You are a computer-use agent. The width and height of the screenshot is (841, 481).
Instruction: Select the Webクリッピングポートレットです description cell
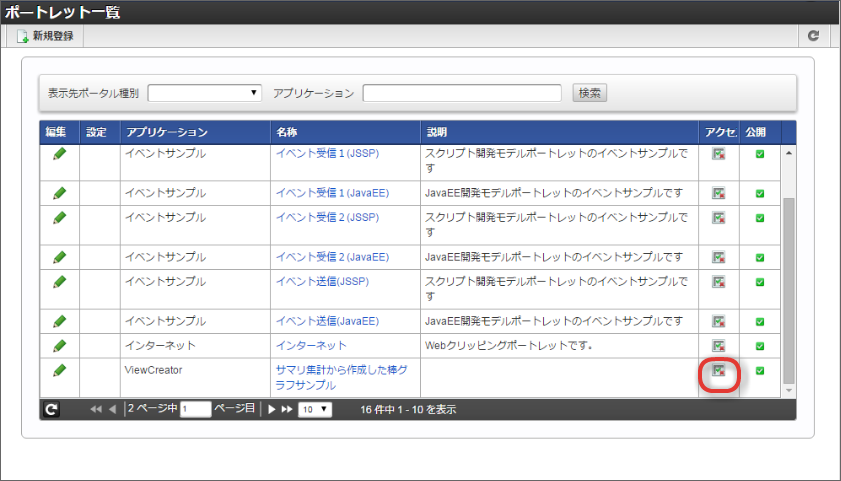pos(559,346)
